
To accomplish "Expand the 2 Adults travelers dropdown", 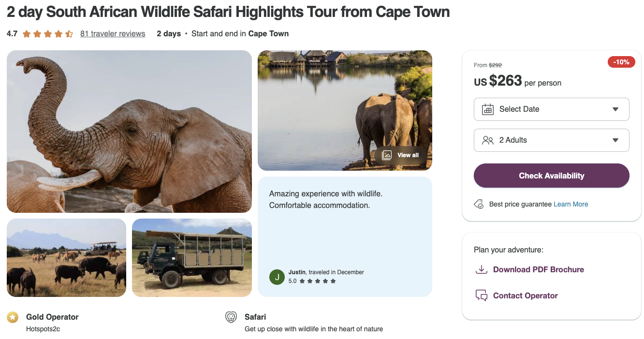I will pos(551,140).
